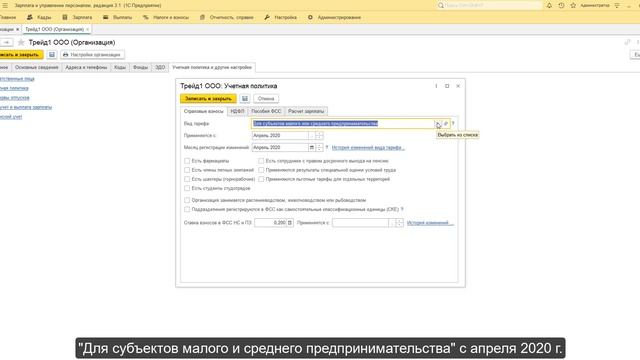Click the Администратор user name
The height and width of the screenshot is (360, 640).
[x=595, y=5]
